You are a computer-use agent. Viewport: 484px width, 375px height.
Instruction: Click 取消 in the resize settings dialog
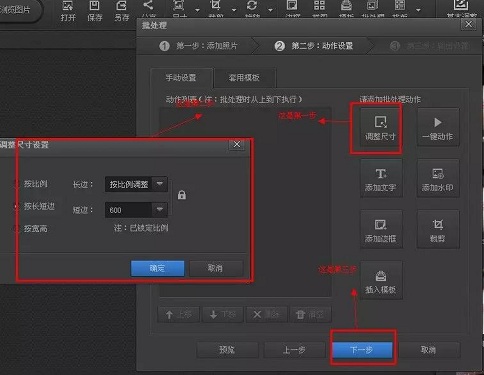click(x=216, y=268)
